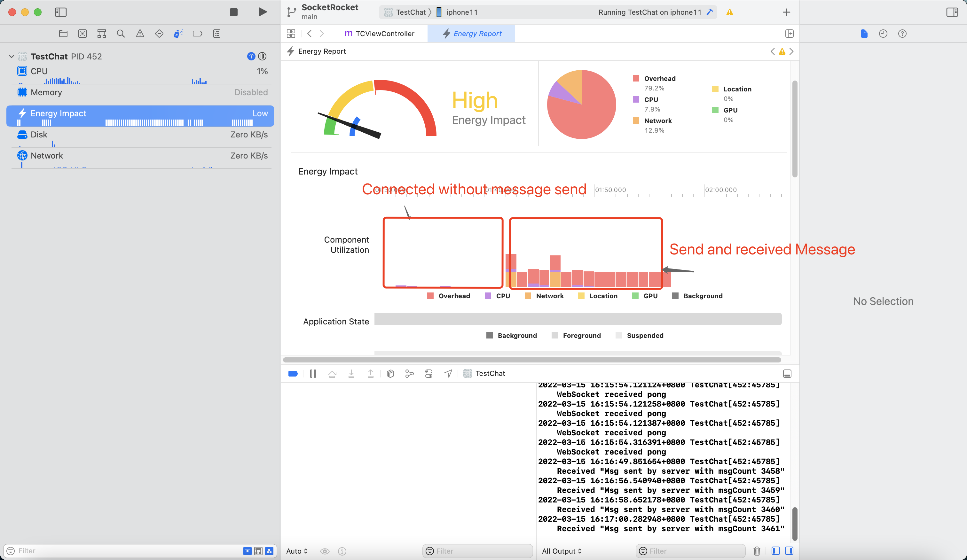Screen dimensions: 967x560
Task: Open Environment Overrides in the debug bar
Action: pos(428,373)
